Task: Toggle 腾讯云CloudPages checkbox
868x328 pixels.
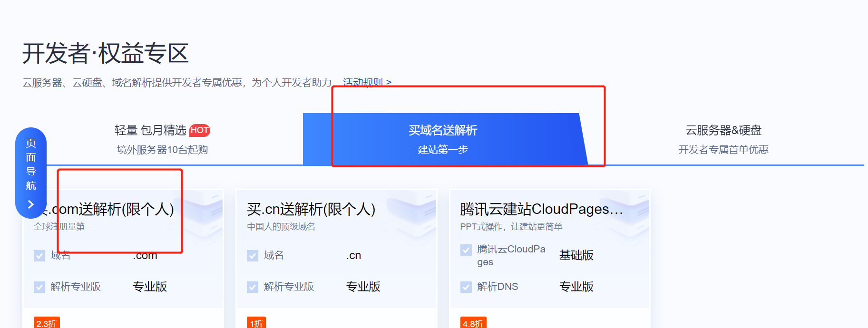Action: (x=466, y=250)
